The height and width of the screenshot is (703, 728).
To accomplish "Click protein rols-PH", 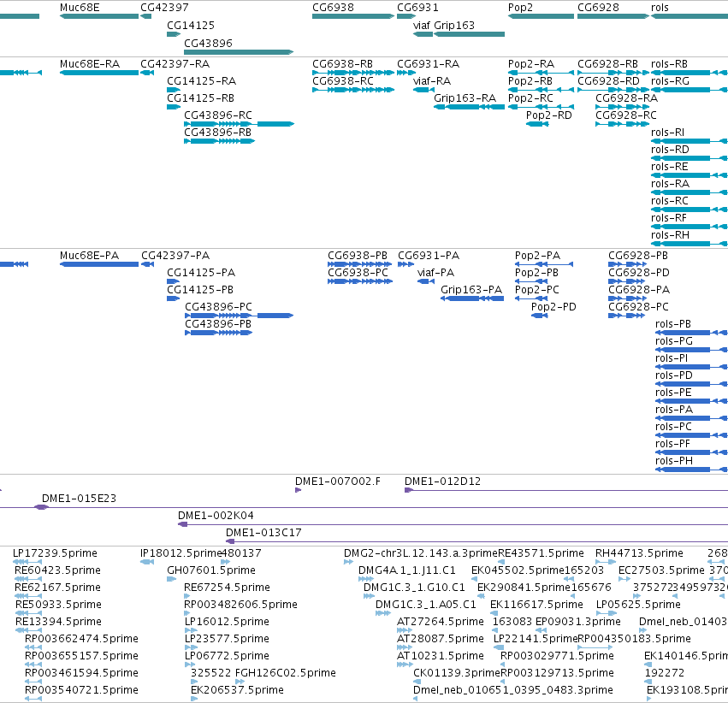I will click(x=674, y=461).
